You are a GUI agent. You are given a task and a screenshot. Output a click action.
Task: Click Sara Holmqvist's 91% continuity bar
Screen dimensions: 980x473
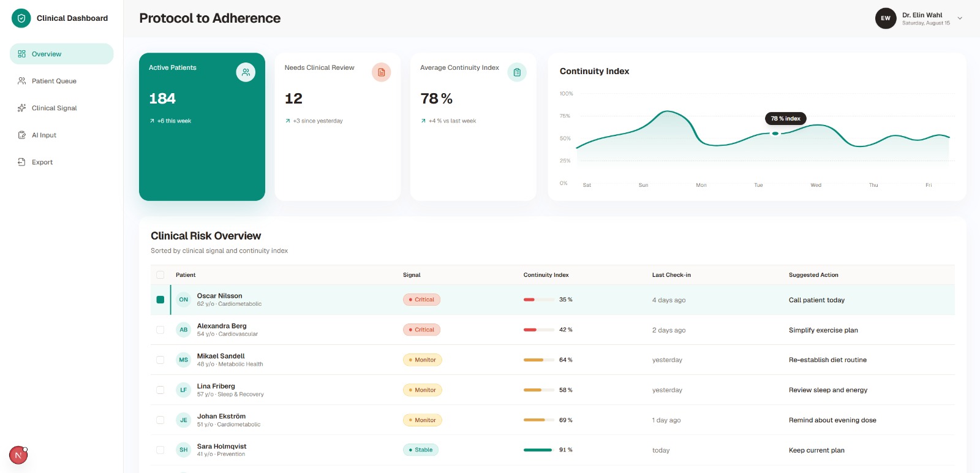[x=538, y=450]
